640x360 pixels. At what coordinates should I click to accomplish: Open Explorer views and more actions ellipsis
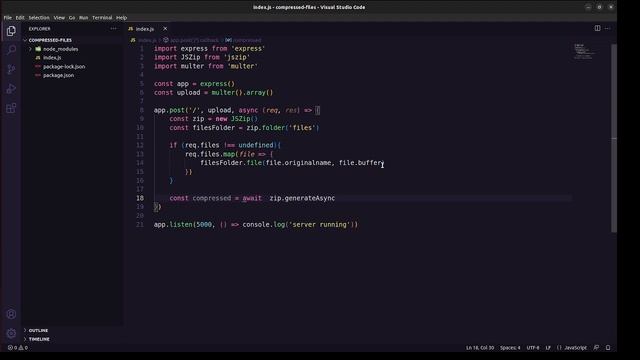[113, 29]
